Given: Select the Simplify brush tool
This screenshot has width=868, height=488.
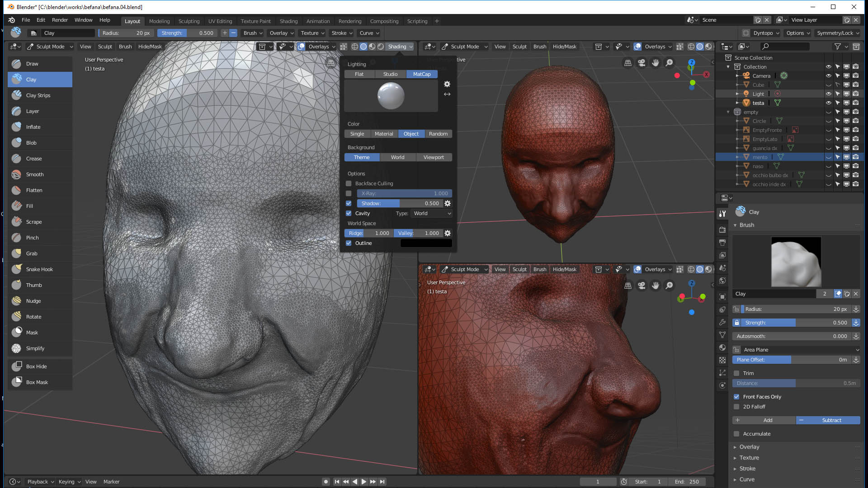Looking at the screenshot, I should (40, 348).
